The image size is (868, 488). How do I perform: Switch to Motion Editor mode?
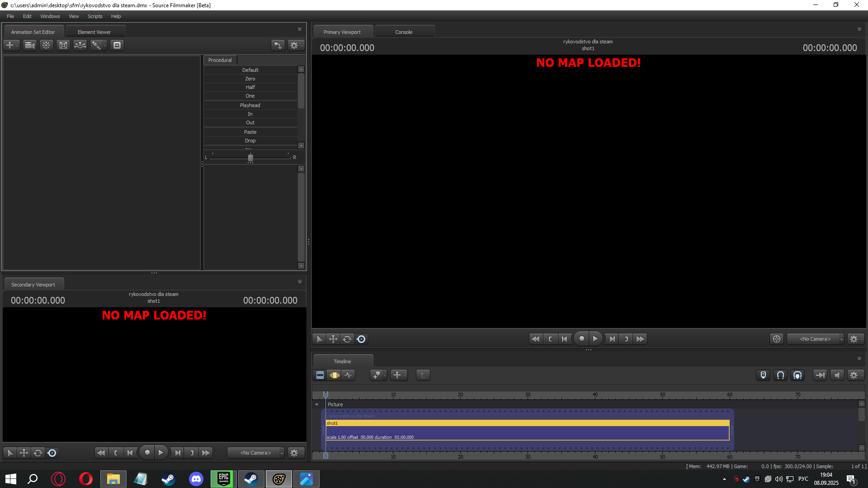(x=335, y=375)
